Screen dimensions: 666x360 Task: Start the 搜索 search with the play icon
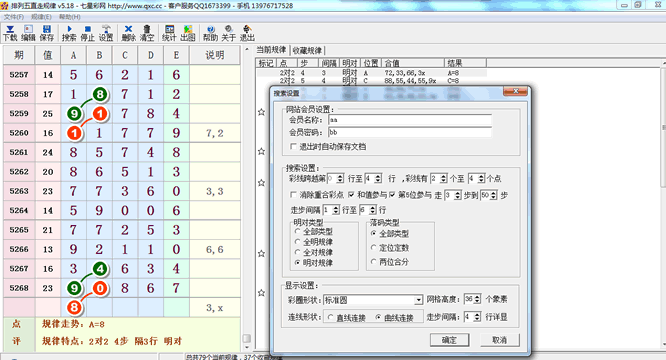click(x=69, y=33)
